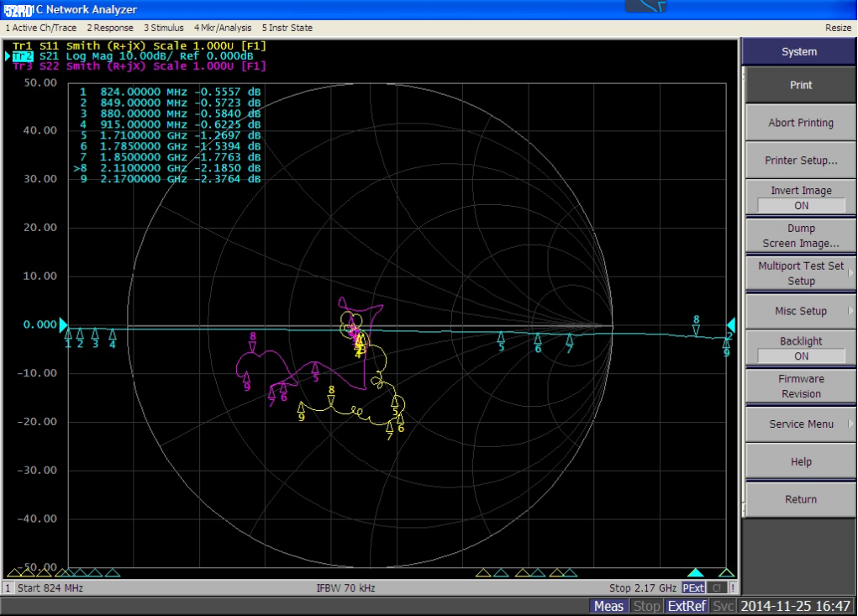The height and width of the screenshot is (616, 858).
Task: Select marker 2 row at 849 MHz
Action: click(170, 103)
